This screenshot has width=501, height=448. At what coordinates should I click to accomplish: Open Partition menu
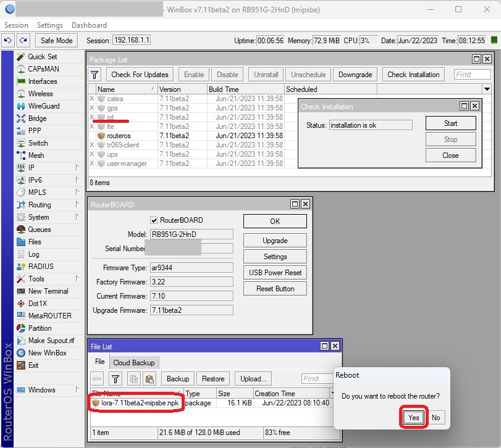[x=40, y=328]
